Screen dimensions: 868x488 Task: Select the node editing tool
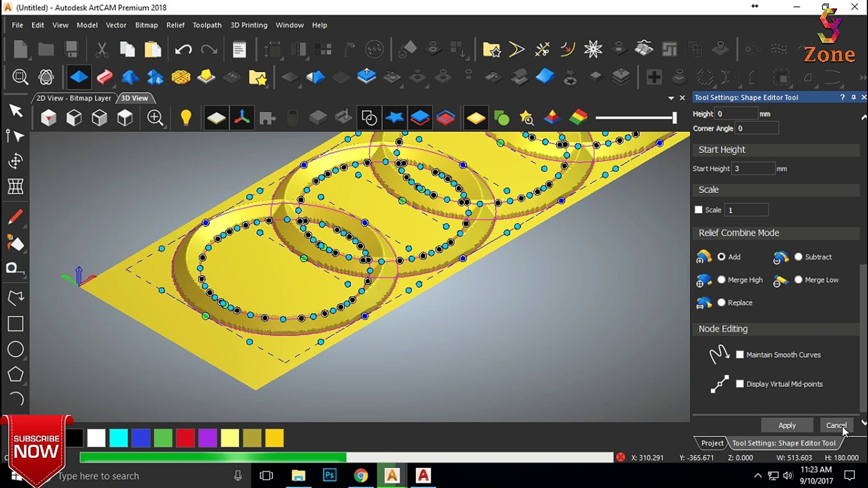tap(15, 136)
